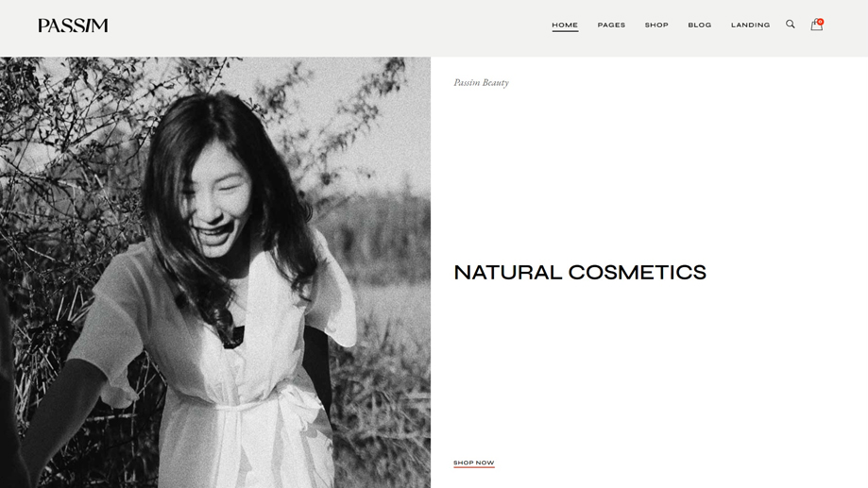Open the PAGES menu

pos(611,25)
